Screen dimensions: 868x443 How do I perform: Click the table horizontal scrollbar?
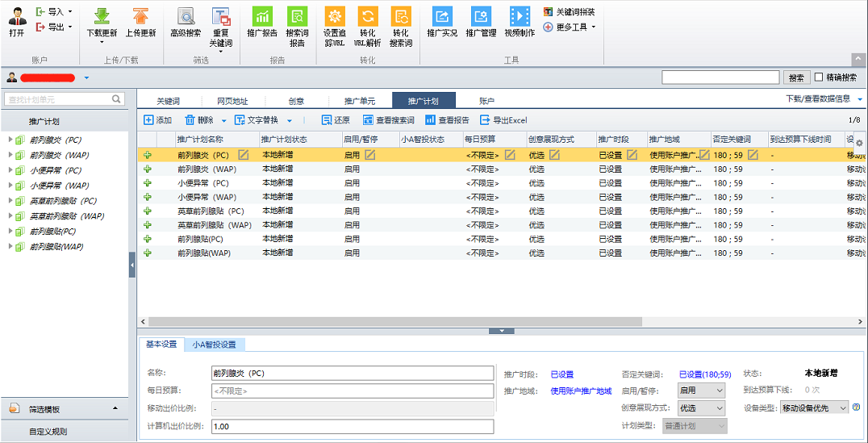click(x=394, y=321)
